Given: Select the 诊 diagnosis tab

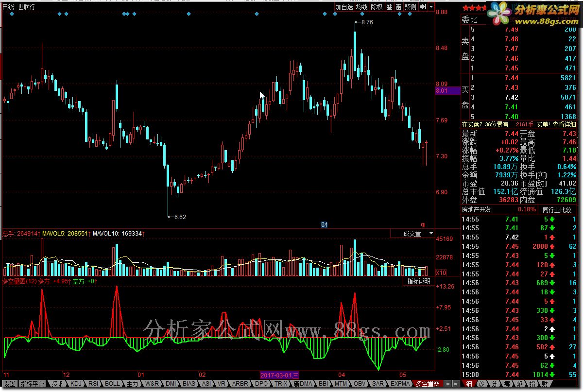Looking at the screenshot, I should click(481, 384).
